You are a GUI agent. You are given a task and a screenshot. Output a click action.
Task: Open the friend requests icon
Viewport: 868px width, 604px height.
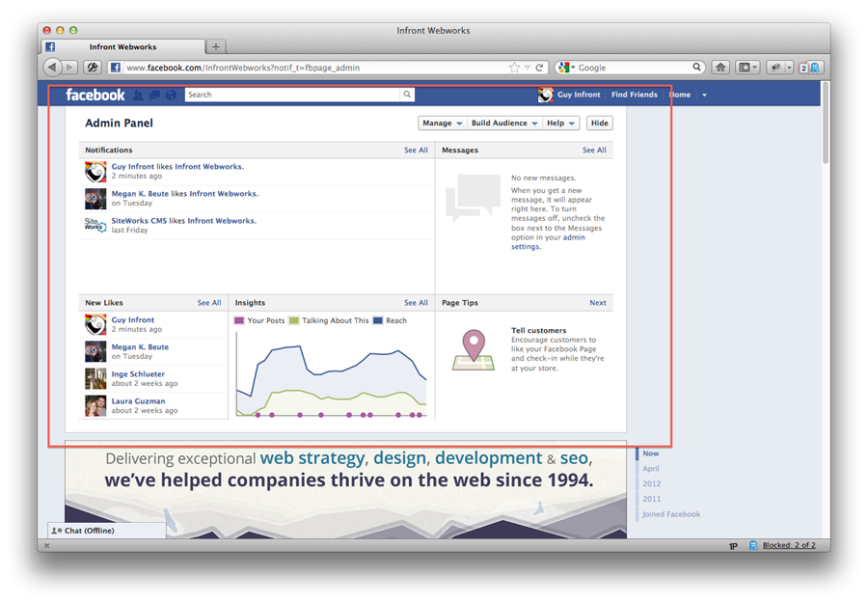point(138,96)
